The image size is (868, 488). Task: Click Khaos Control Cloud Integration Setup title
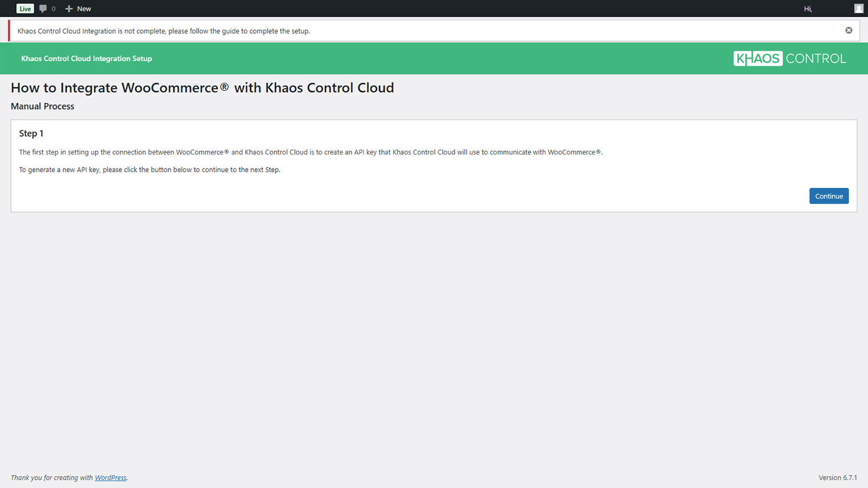coord(86,59)
